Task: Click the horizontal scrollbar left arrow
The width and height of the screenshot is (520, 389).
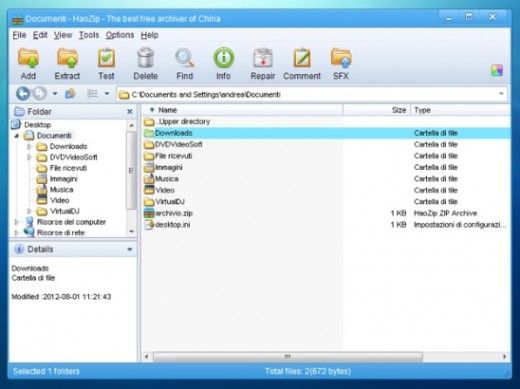Action: [x=146, y=356]
